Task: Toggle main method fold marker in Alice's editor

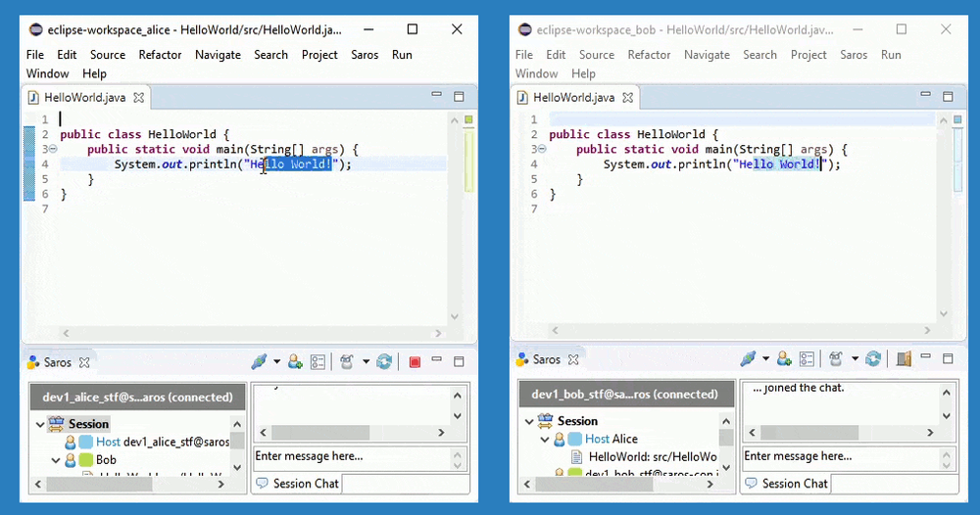Action: point(53,149)
